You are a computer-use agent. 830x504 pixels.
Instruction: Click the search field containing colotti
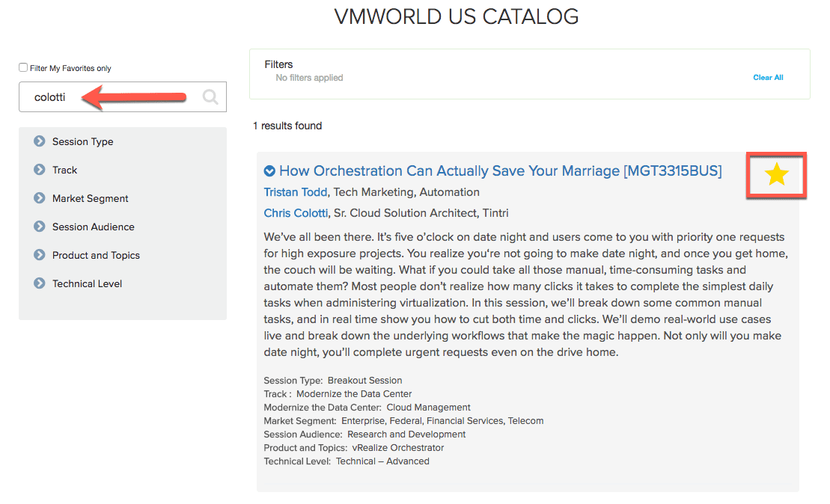pos(123,96)
